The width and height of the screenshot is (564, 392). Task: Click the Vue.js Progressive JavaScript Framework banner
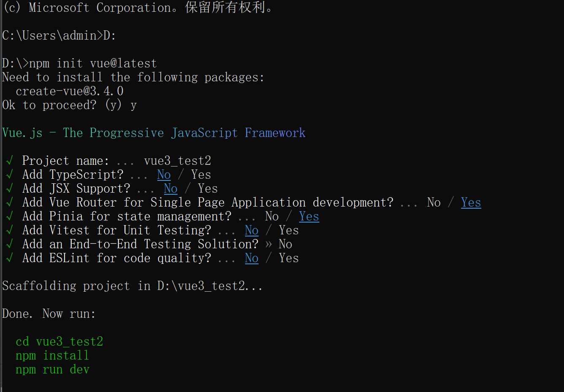pos(154,133)
